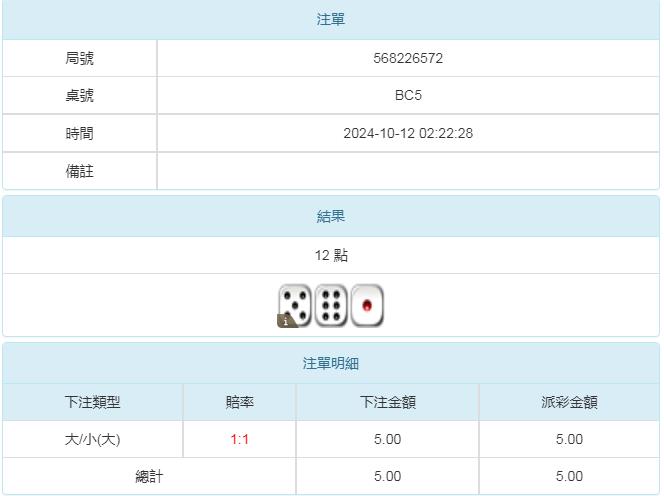Image resolution: width=664 pixels, height=496 pixels.
Task: Click the red one-dot dice icon
Action: (x=367, y=305)
